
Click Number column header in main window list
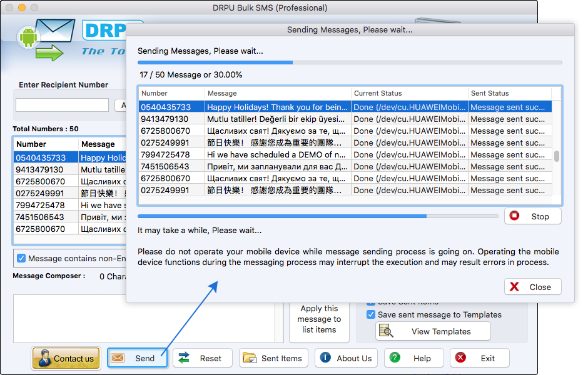46,144
